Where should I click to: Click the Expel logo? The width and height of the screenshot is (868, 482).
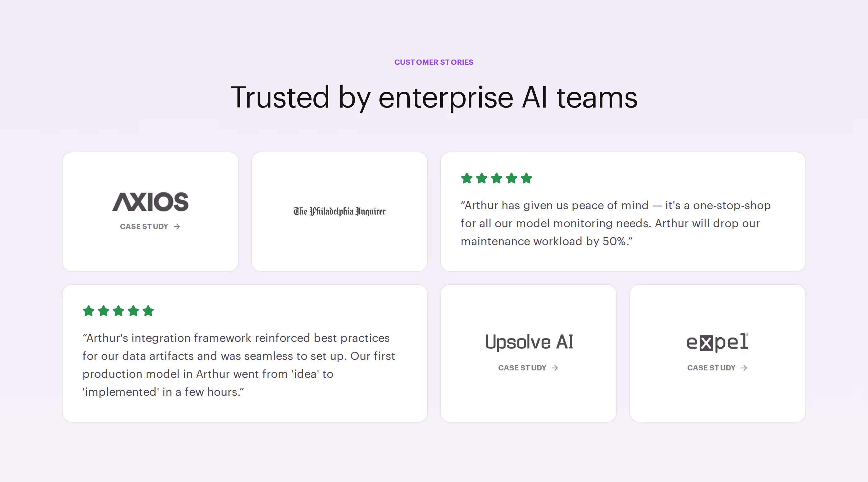[x=718, y=342]
